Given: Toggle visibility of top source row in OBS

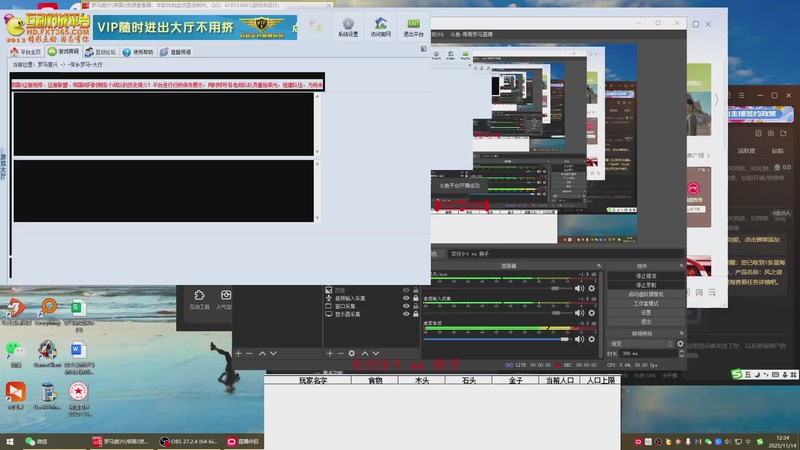Looking at the screenshot, I should [406, 290].
